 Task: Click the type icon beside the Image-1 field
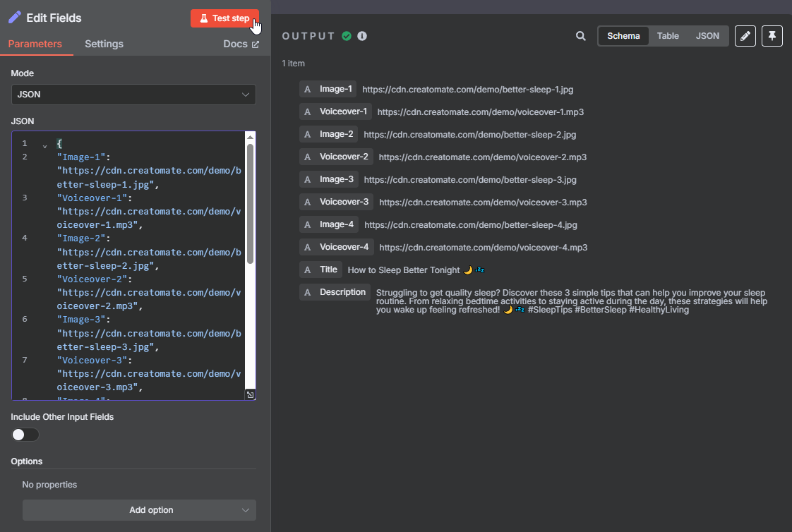(308, 90)
